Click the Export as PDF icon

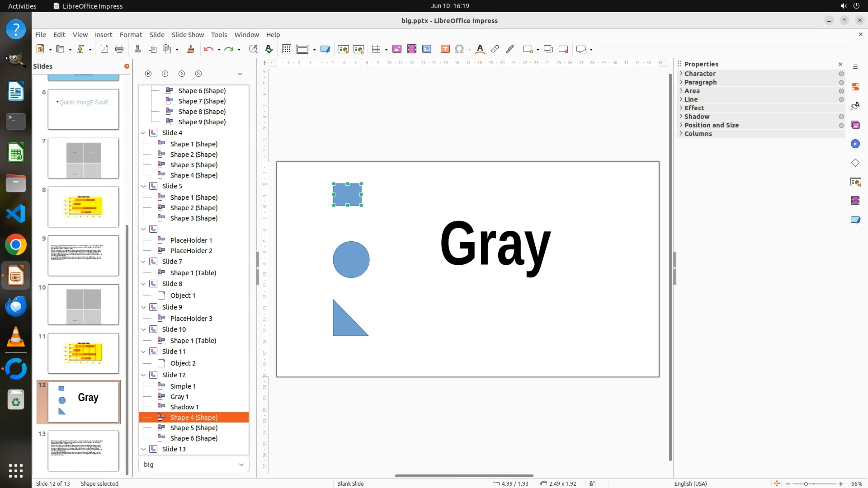click(104, 49)
